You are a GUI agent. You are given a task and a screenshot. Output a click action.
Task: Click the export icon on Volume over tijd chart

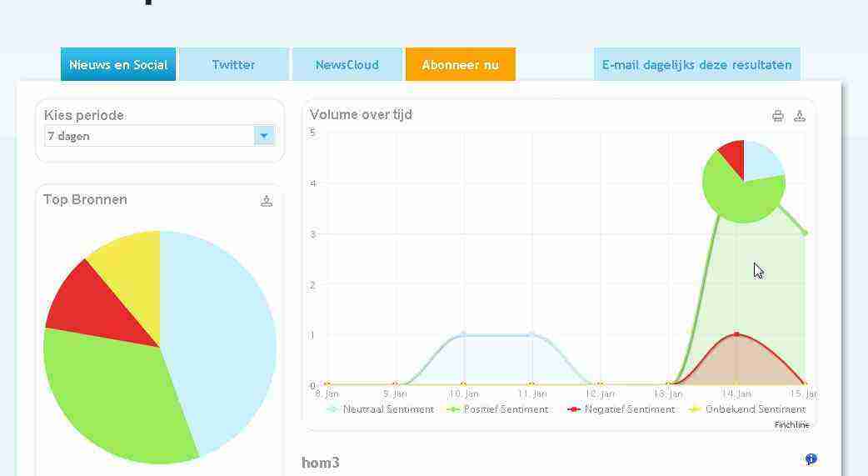[x=800, y=116]
